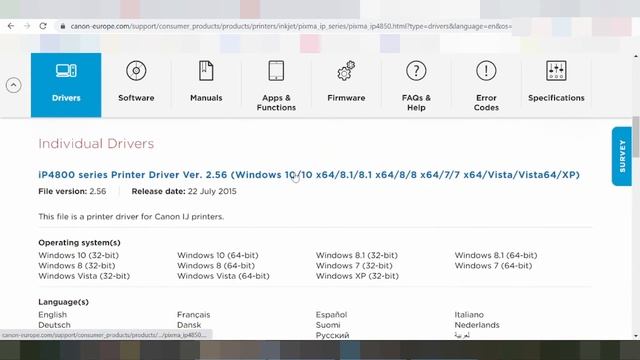Image resolution: width=640 pixels, height=360 pixels.
Task: Open the blue SURVEY side tab
Action: 622,156
